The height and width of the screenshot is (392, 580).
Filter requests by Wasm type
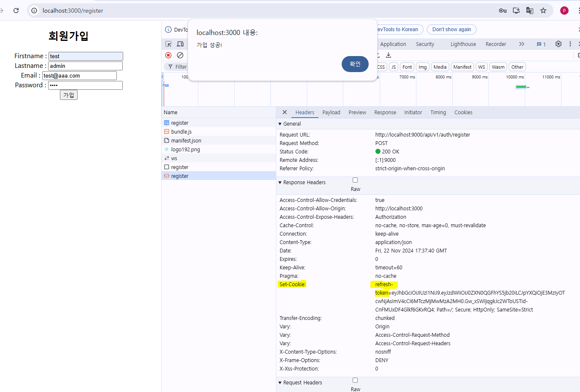tap(498, 67)
